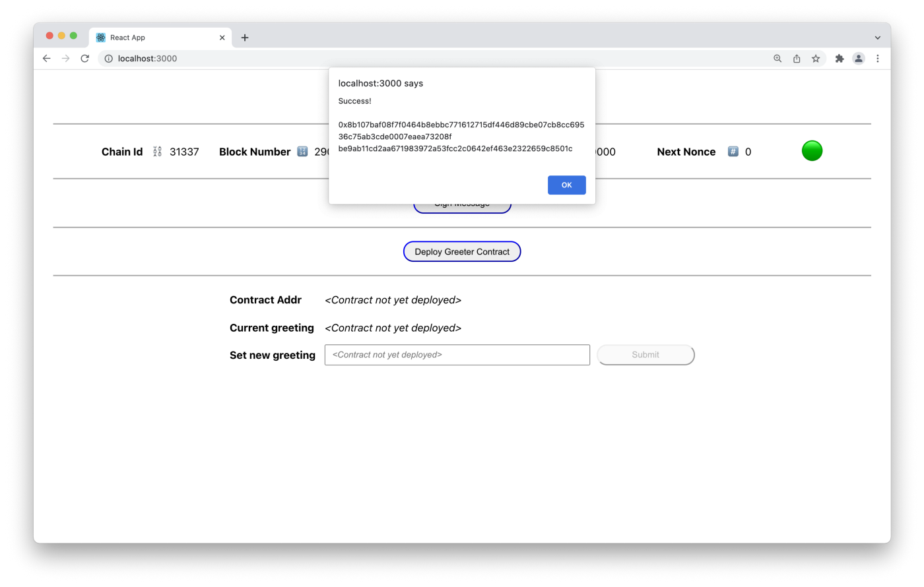The width and height of the screenshot is (924, 587).
Task: Click the Block Number label
Action: (255, 152)
